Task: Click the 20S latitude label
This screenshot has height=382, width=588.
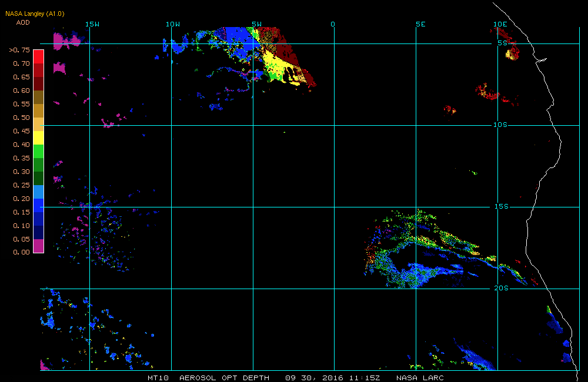Action: click(x=502, y=289)
